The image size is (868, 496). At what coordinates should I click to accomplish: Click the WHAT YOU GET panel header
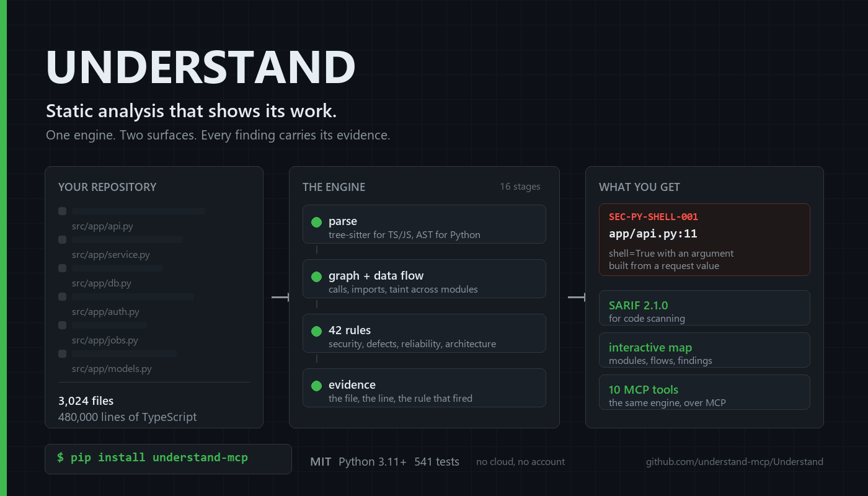(x=639, y=187)
